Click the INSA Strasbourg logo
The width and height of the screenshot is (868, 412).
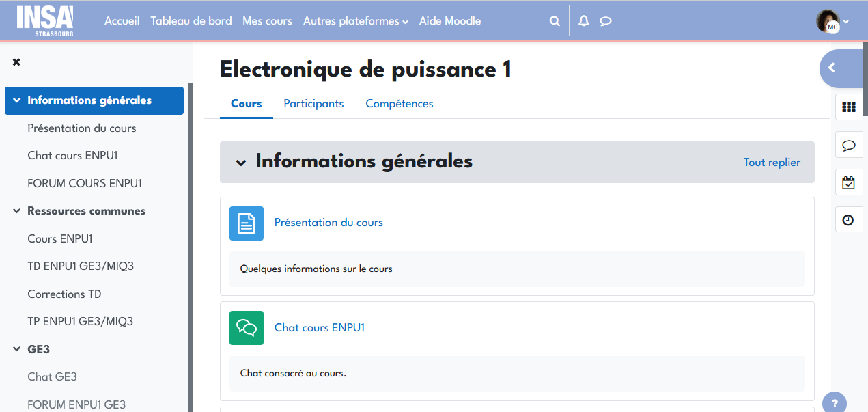(x=45, y=20)
